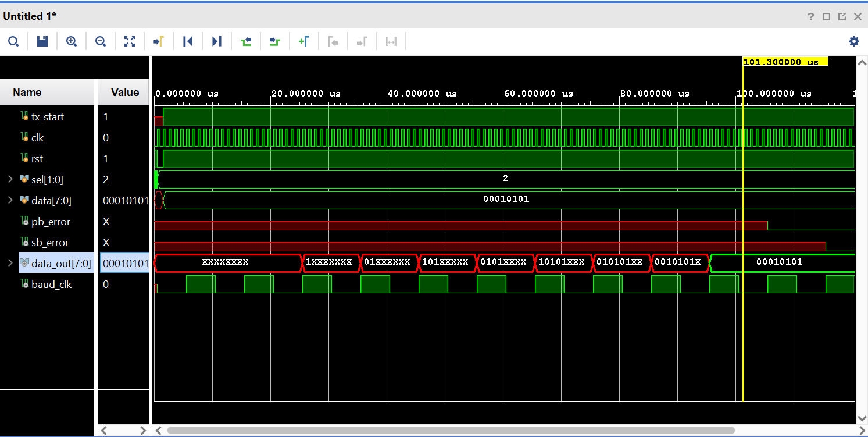Click the 101.300000 us cursor time label
Viewport: 868px width, 437px height.
[x=785, y=62]
